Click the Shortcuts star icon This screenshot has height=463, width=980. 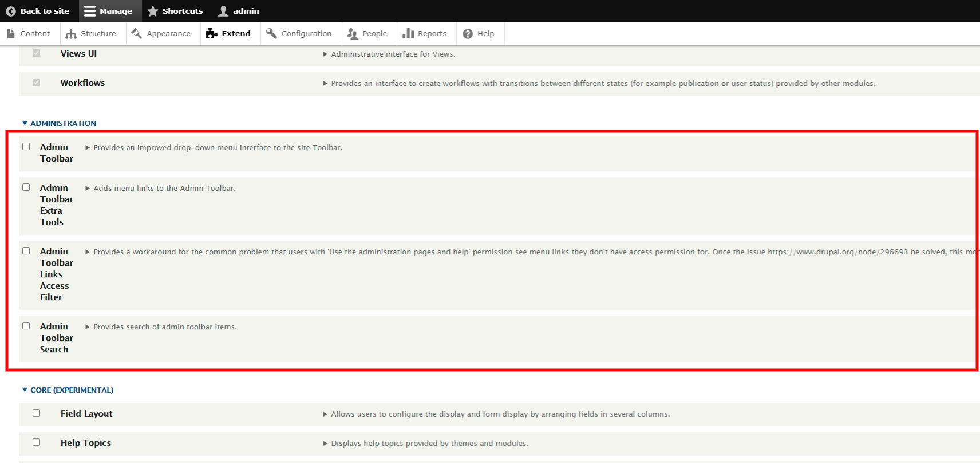coord(153,11)
